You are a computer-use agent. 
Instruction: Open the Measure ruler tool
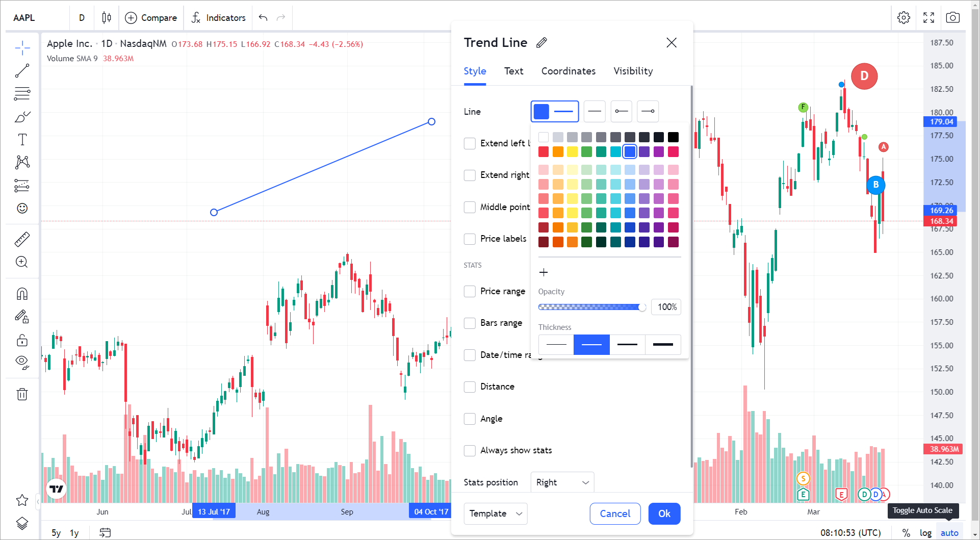click(x=22, y=239)
